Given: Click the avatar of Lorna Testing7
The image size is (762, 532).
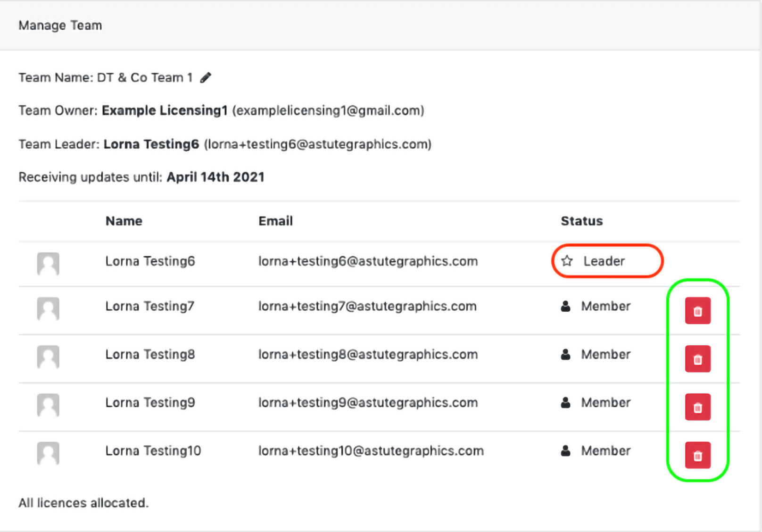Looking at the screenshot, I should coord(48,308).
